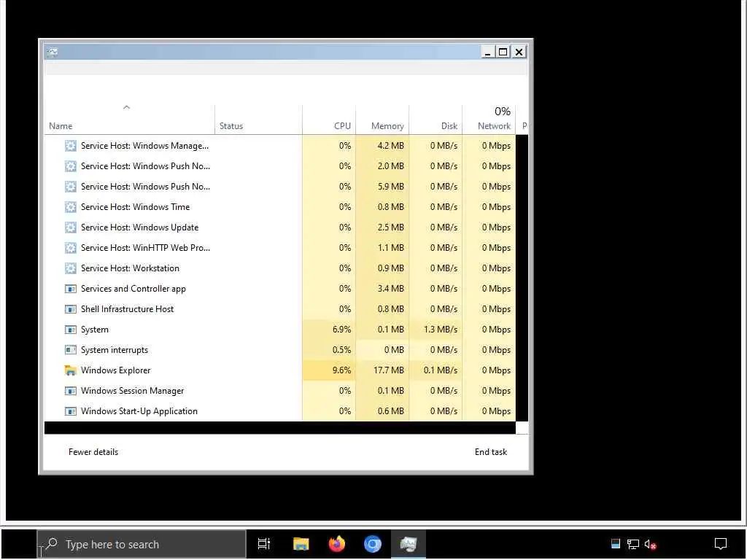
Task: Select Service Host: Windows Time name
Action: coord(135,207)
